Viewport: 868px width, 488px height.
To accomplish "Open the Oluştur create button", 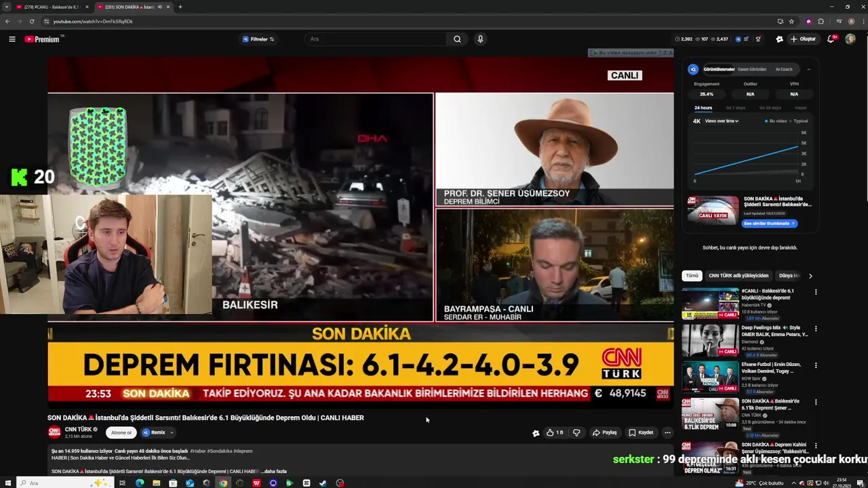I will (x=803, y=39).
